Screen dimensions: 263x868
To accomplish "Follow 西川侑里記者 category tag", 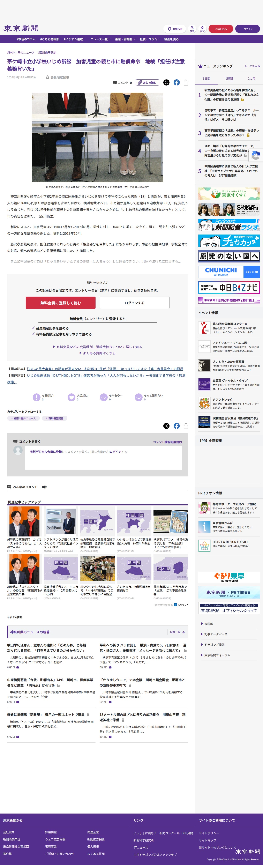I will pos(55,418).
